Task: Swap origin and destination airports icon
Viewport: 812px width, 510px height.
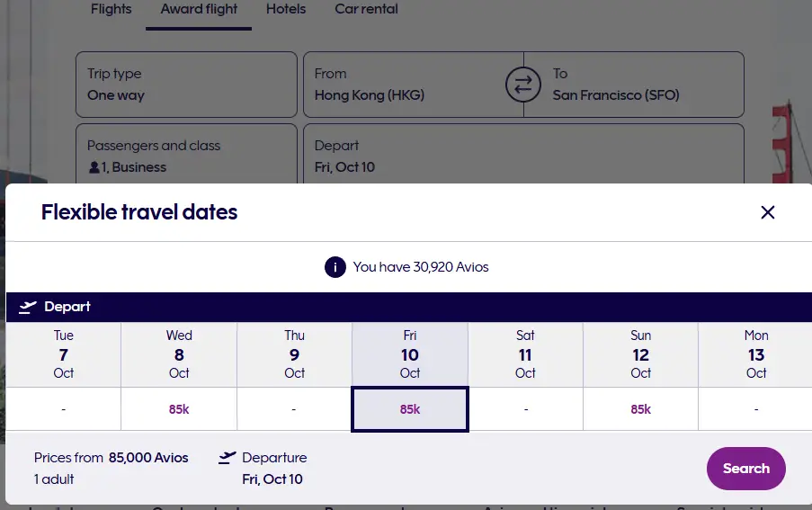Action: pos(522,85)
